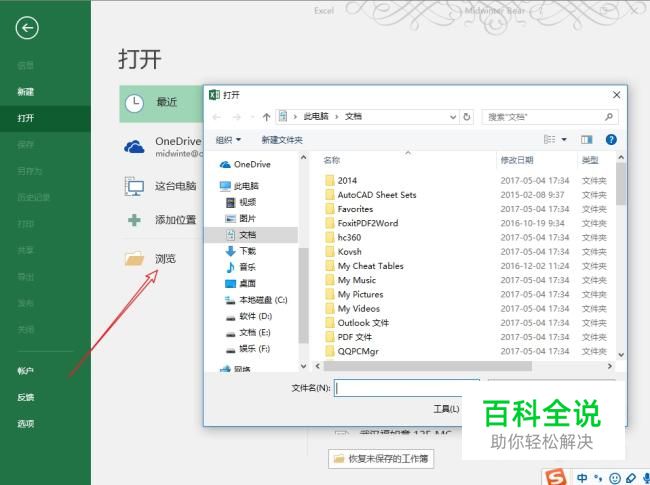Click the green plus Add Location icon
This screenshot has width=650, height=485.
[x=134, y=220]
